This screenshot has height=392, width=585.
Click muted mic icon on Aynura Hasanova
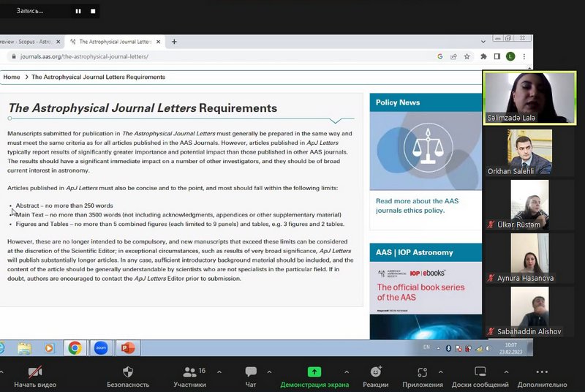click(x=491, y=278)
